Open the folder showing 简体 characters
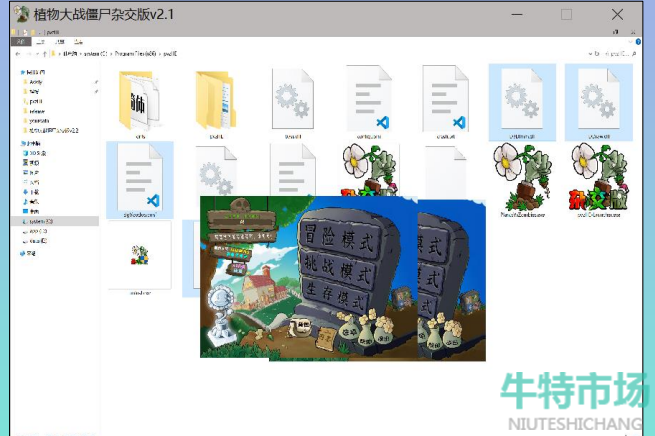 click(x=140, y=100)
